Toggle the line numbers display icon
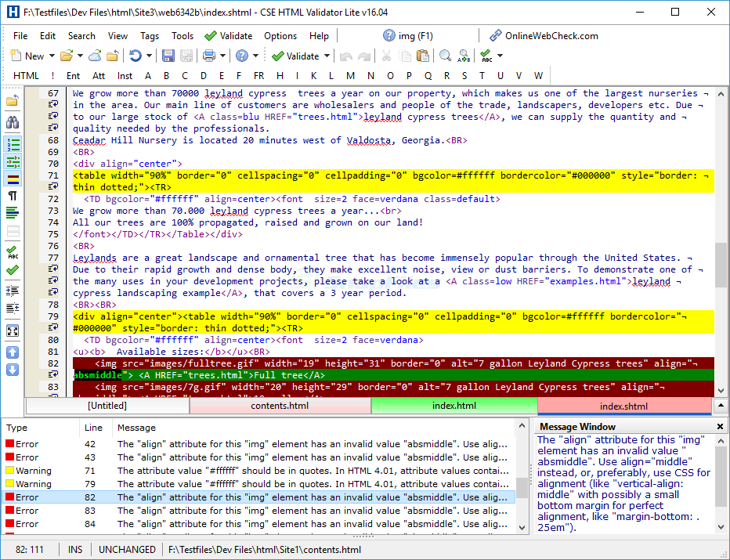The width and height of the screenshot is (730, 560). (x=12, y=144)
